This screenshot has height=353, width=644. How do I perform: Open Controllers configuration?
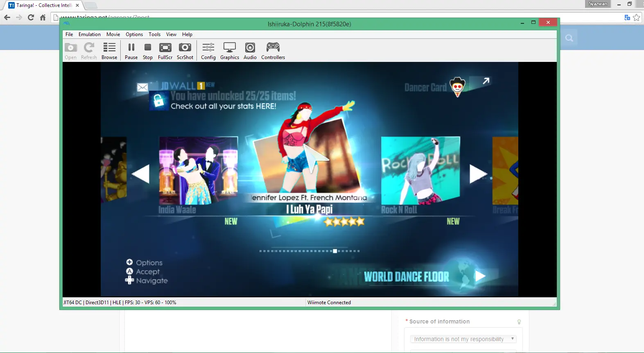click(273, 51)
